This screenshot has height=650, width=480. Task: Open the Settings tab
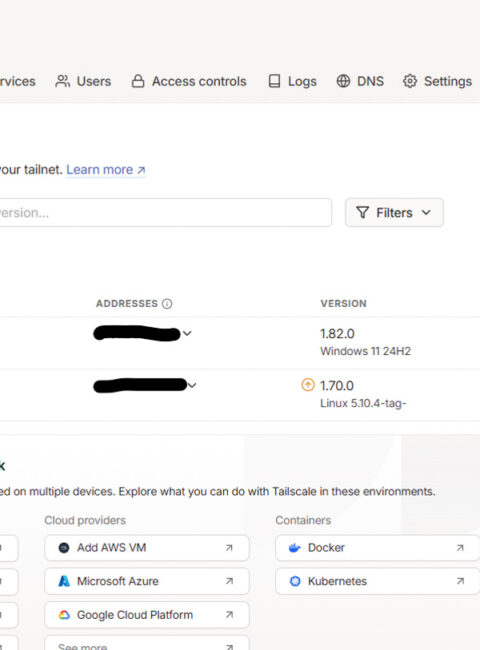pyautogui.click(x=437, y=81)
